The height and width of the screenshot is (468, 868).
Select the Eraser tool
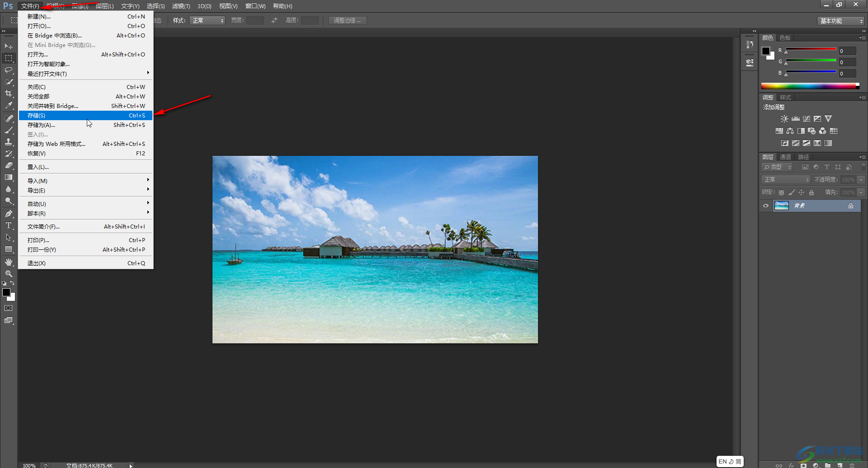pyautogui.click(x=9, y=165)
